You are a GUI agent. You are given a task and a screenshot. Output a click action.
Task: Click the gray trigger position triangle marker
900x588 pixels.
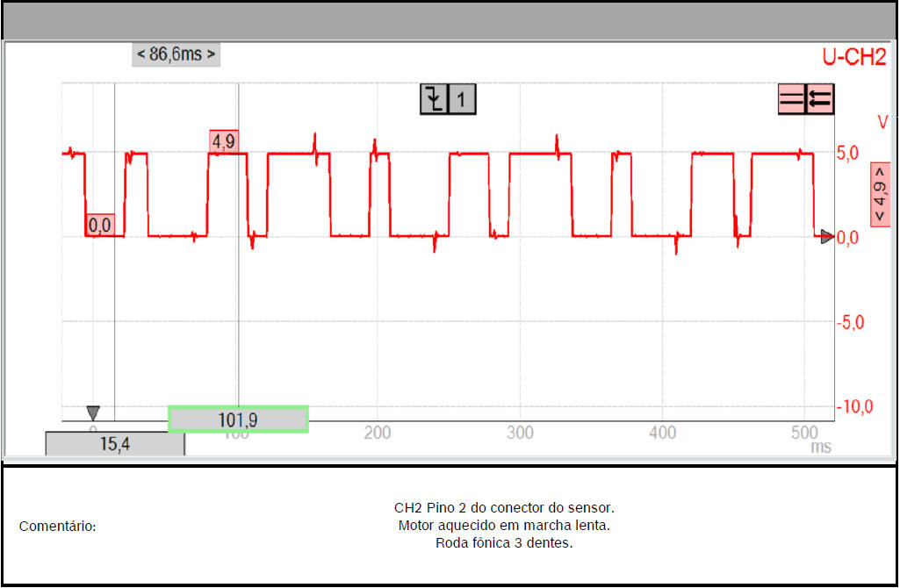tap(93, 412)
